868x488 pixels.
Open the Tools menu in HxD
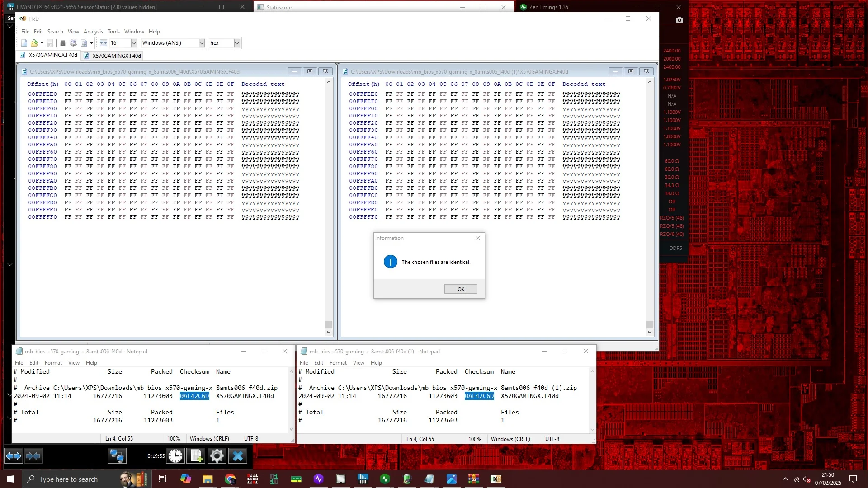coord(113,32)
